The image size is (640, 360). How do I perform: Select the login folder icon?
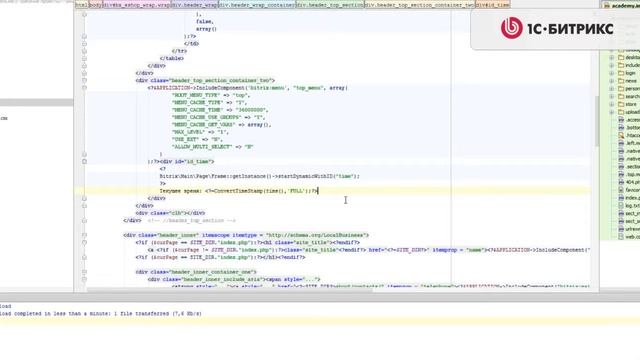tap(621, 73)
